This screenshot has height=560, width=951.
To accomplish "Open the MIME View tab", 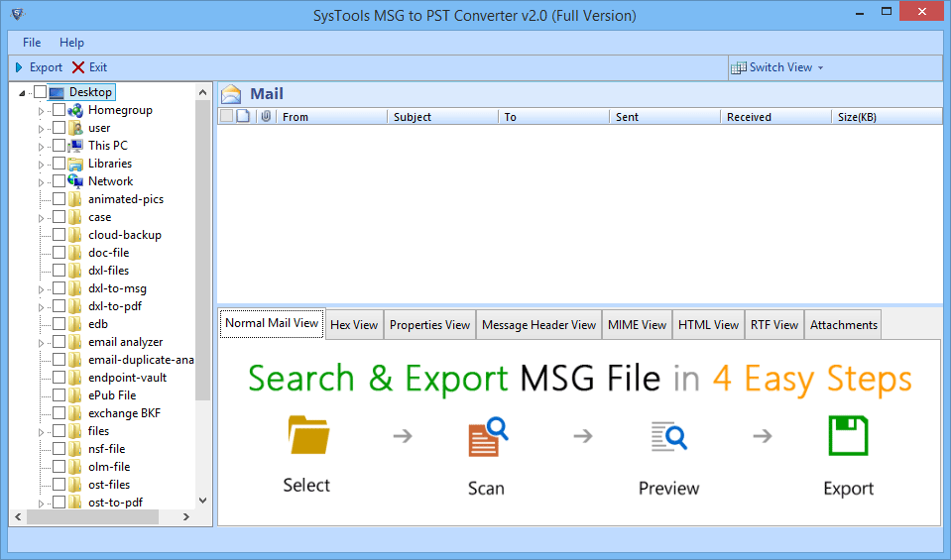I will [637, 325].
